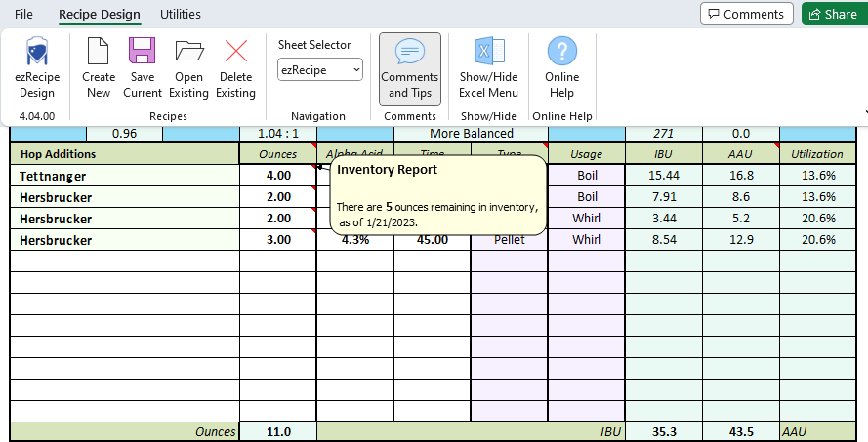Click the Utilization column header
Screen dimensions: 868x442
(817, 154)
